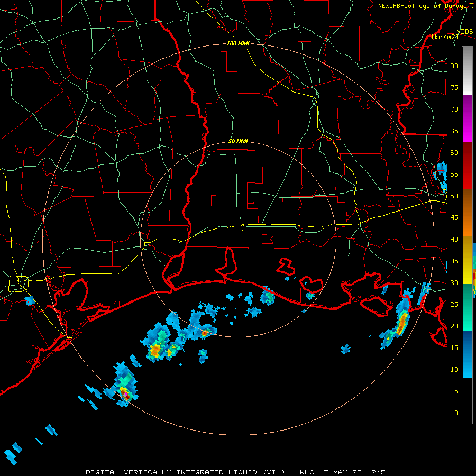Click the NIDS product label
This screenshot has width=476, height=476.
click(465, 32)
